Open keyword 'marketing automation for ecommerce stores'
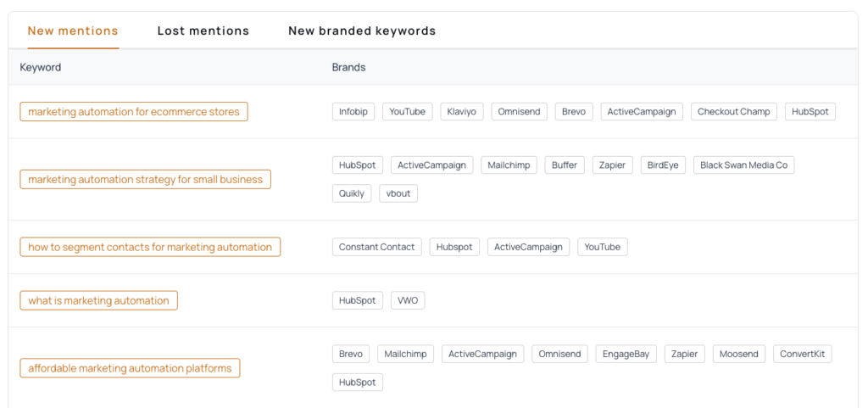The width and height of the screenshot is (868, 408). (134, 112)
